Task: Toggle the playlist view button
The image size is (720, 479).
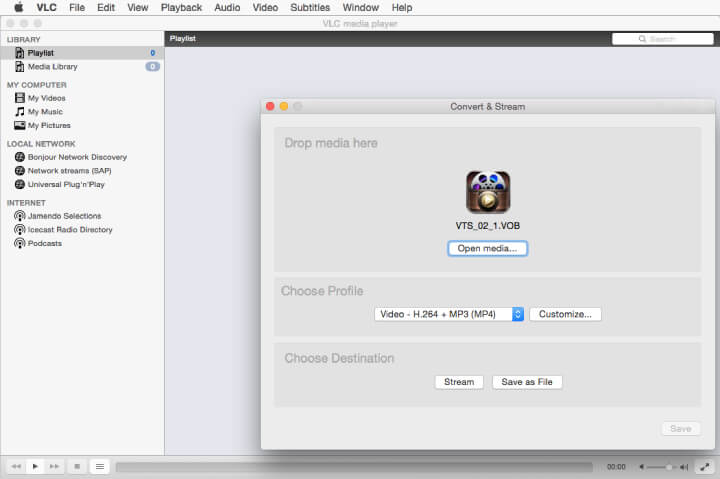Action: 100,467
